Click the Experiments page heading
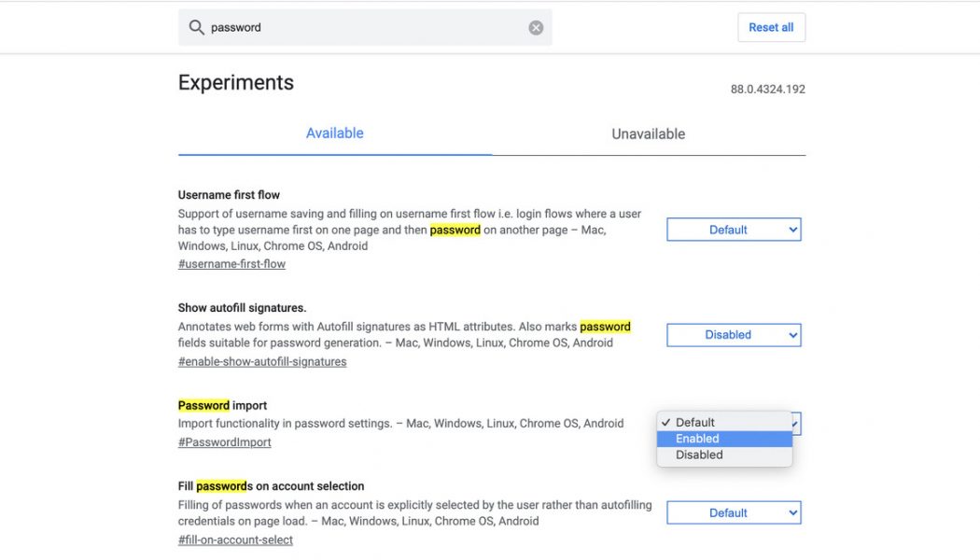 [235, 82]
